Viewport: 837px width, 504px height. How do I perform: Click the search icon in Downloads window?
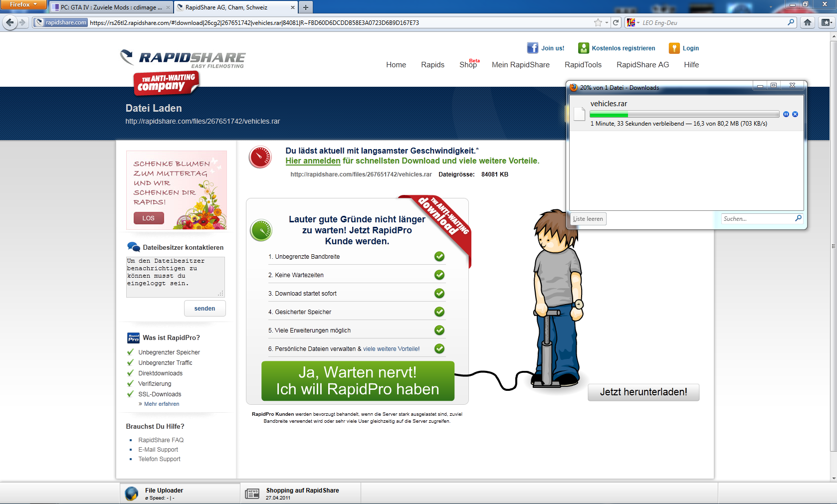pyautogui.click(x=798, y=218)
